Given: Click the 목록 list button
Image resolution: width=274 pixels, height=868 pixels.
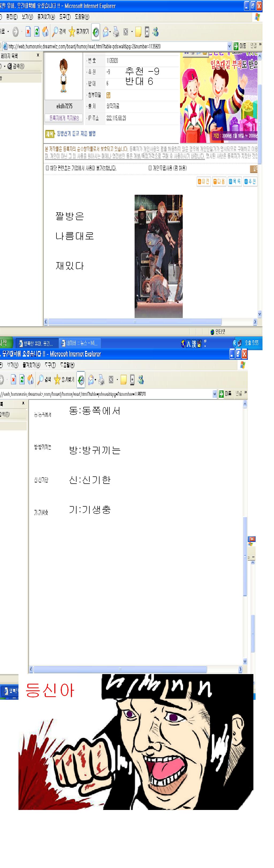Looking at the screenshot, I should click(x=235, y=182).
